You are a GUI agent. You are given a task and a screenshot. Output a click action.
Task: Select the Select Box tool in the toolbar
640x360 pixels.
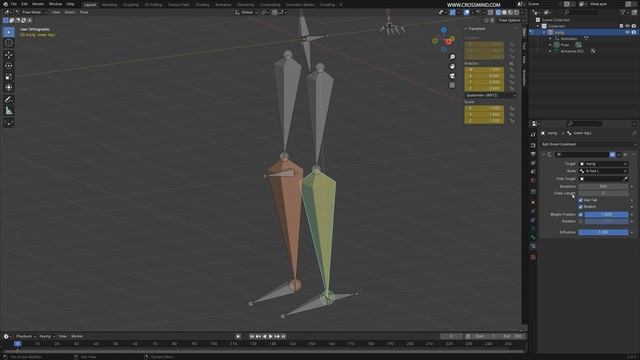pyautogui.click(x=9, y=32)
